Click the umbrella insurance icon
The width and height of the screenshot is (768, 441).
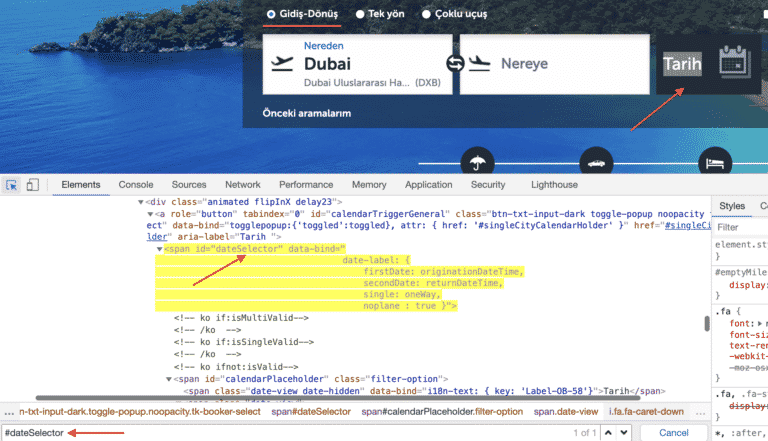pos(476,162)
